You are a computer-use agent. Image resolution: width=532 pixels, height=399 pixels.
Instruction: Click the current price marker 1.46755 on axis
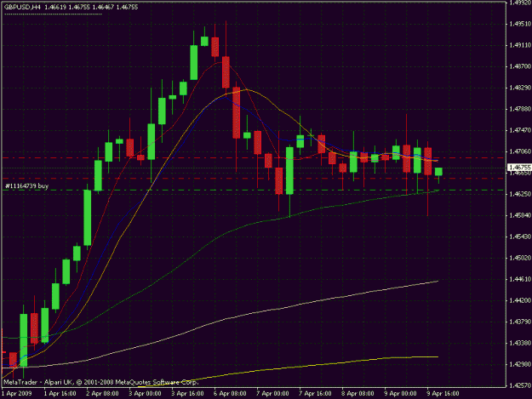[519, 167]
